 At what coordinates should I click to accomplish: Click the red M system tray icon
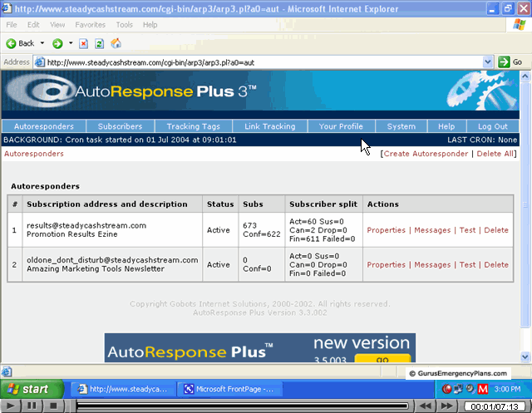(482, 389)
